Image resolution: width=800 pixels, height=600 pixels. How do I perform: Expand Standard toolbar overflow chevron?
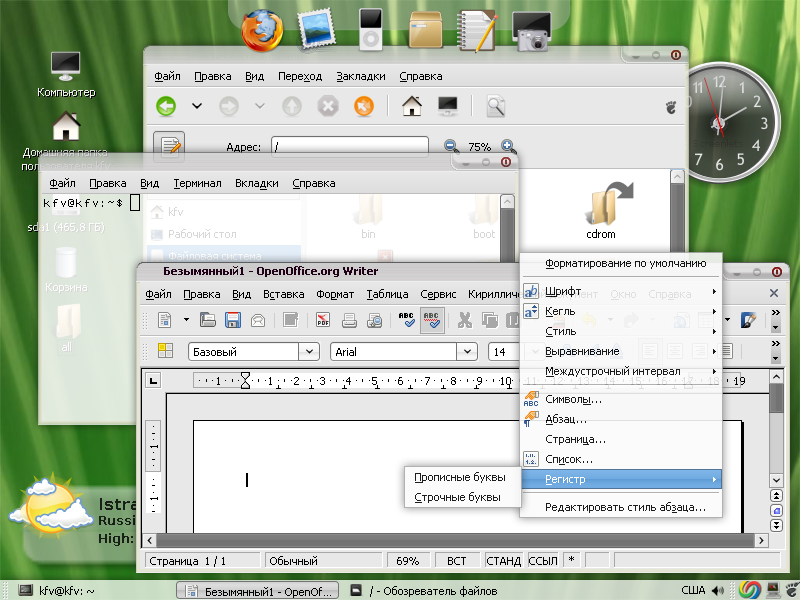(x=776, y=312)
